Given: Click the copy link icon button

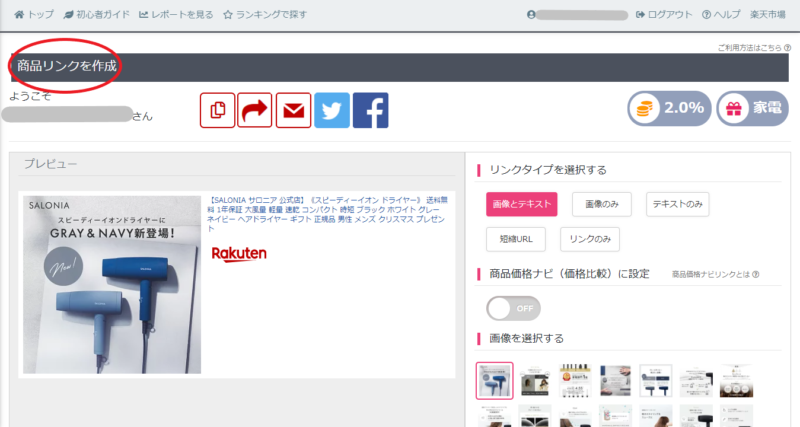Looking at the screenshot, I should [x=217, y=110].
